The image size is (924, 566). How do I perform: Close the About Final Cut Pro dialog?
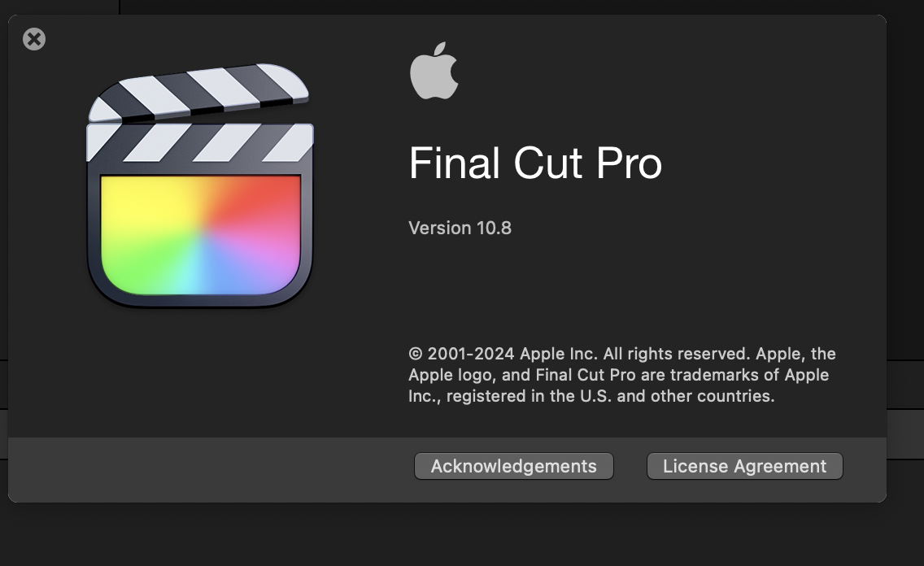coord(34,39)
